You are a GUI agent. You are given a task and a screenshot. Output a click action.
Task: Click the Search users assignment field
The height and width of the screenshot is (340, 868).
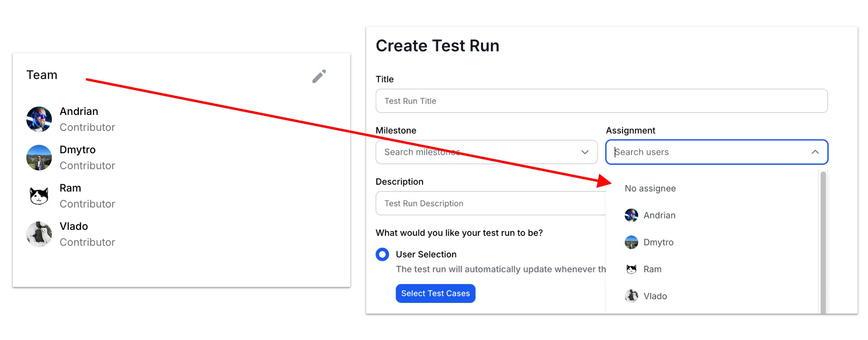[716, 152]
